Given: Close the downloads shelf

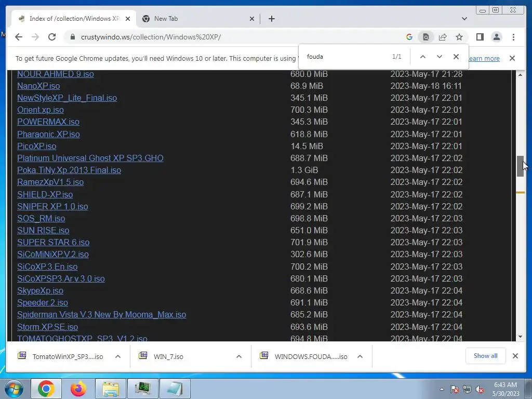Looking at the screenshot, I should (515, 356).
